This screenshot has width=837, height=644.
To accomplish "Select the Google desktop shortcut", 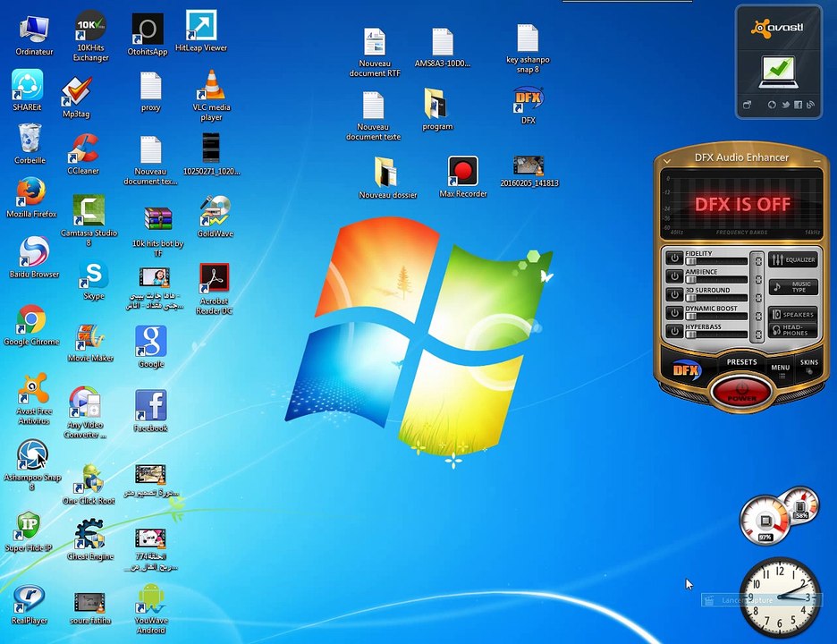I will coord(151,347).
